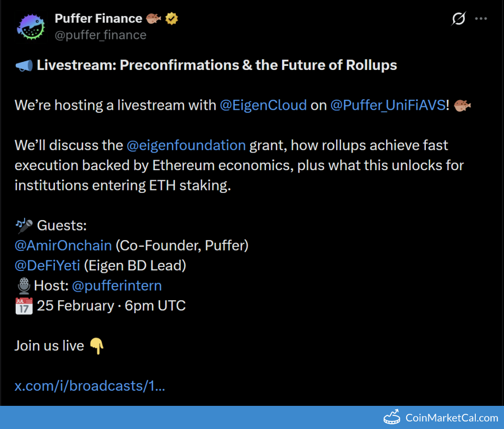Visit the @Puffer_UniFiAVS profile link
Image resolution: width=504 pixels, height=429 pixels.
[388, 105]
